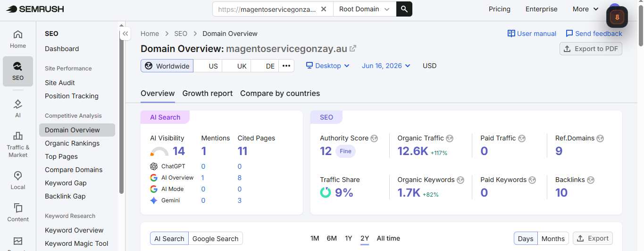This screenshot has height=251, width=644.
Task: Switch to Compare by countries tab
Action: [x=280, y=93]
